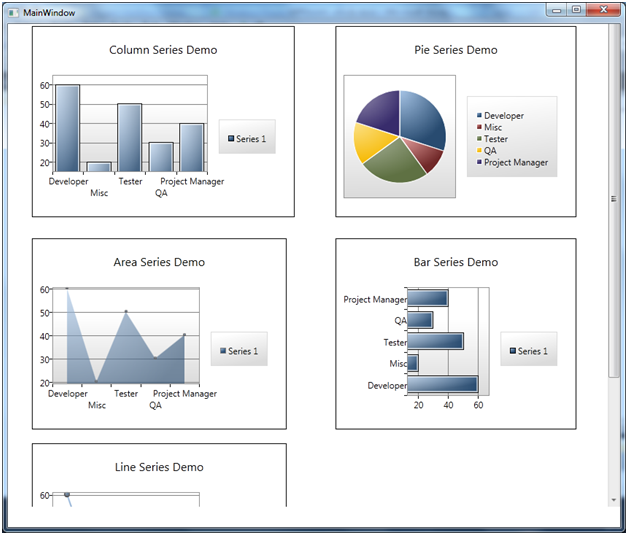The height and width of the screenshot is (535, 628).
Task: Click the Tester axis label in Bar chart
Action: [x=395, y=342]
